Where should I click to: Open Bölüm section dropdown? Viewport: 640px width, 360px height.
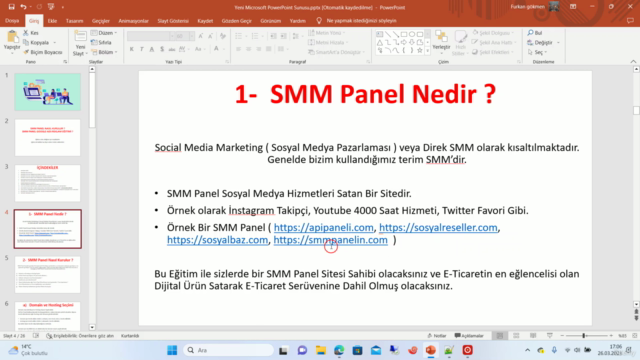click(104, 52)
